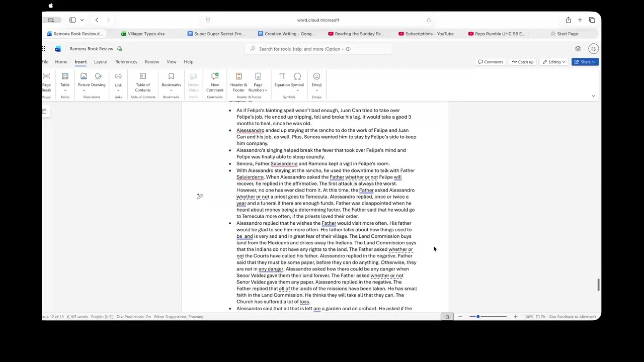Open the FS account profile
This screenshot has height=362, width=644.
tap(593, 49)
